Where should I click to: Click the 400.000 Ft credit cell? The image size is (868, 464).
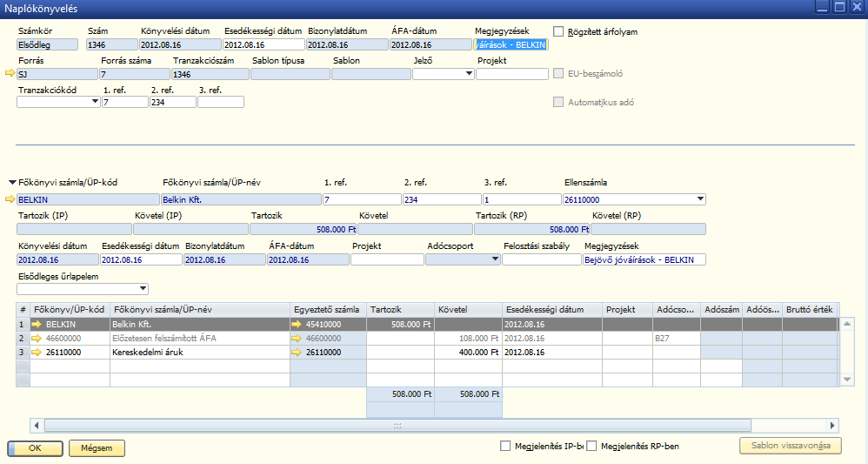tap(468, 352)
